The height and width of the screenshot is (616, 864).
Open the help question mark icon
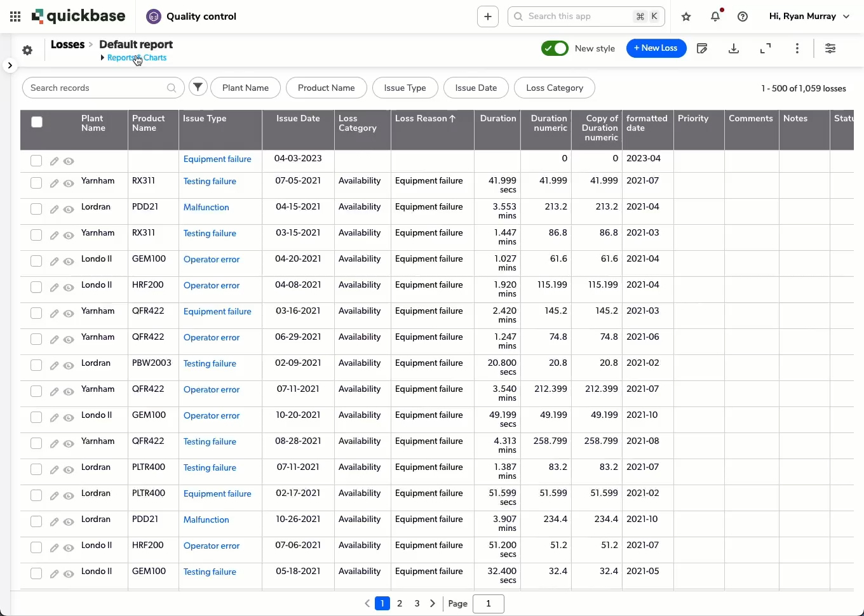click(x=743, y=17)
